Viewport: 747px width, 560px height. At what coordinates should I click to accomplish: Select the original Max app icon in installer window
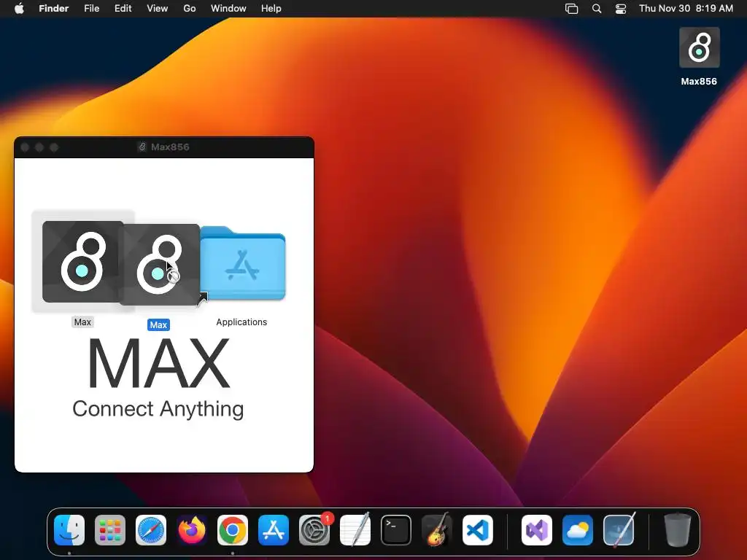[83, 262]
